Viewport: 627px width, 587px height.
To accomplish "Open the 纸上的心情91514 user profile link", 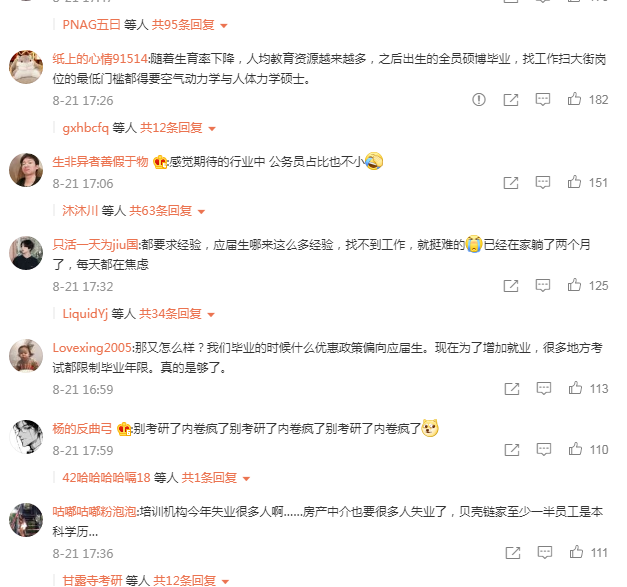I will point(100,59).
